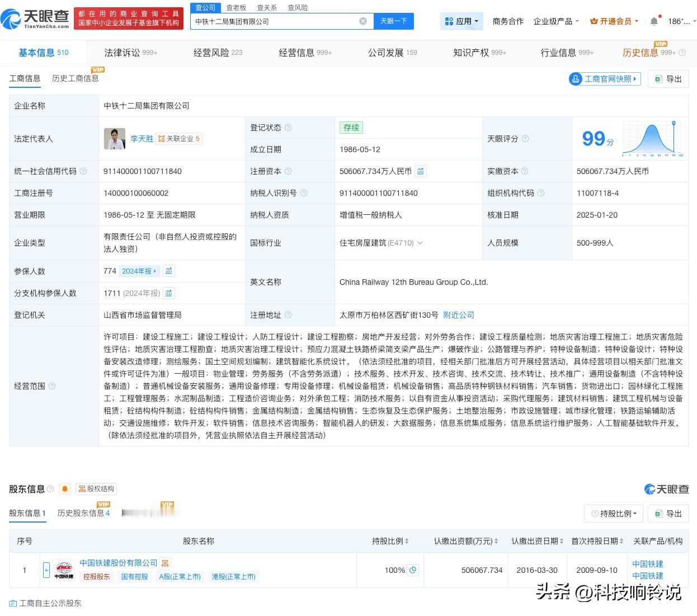Open the 历史工商信息 sub-tab
This screenshot has height=616, width=697.
point(76,78)
